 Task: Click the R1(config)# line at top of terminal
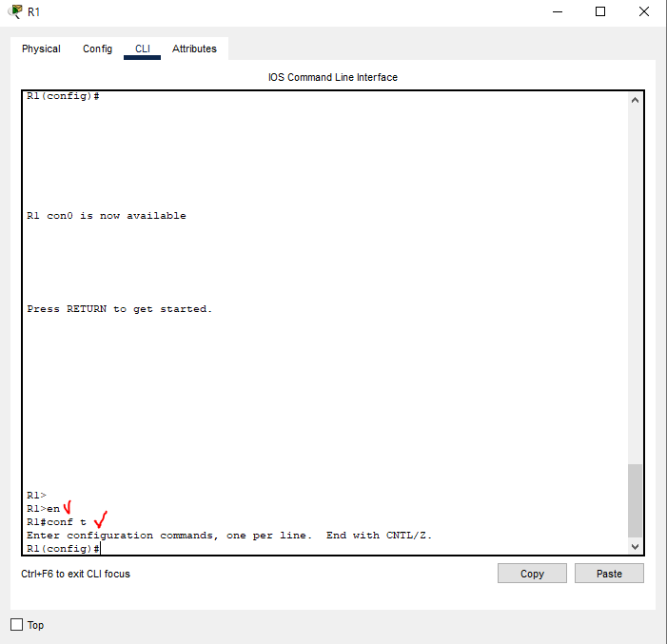click(x=63, y=96)
